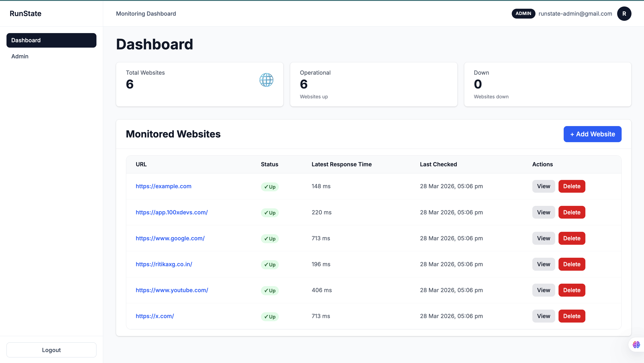Viewport: 644px width, 363px height.
Task: Add a new website to monitor
Action: click(x=592, y=134)
